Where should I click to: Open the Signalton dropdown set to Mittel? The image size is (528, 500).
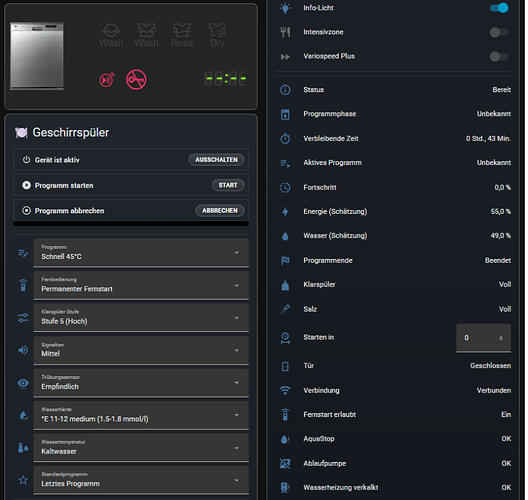pos(141,350)
